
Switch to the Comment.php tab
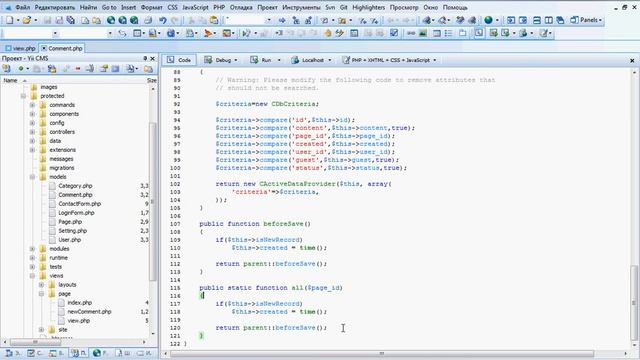coord(62,48)
